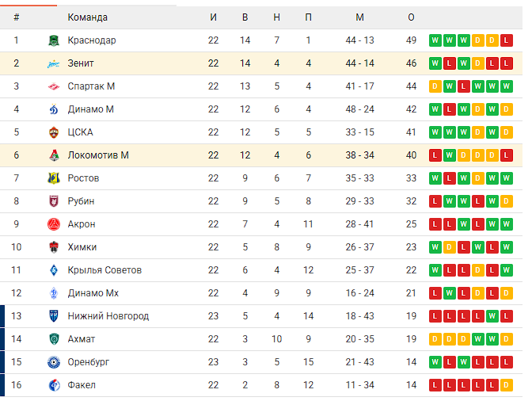Click the Спартак М crest icon

(54, 86)
